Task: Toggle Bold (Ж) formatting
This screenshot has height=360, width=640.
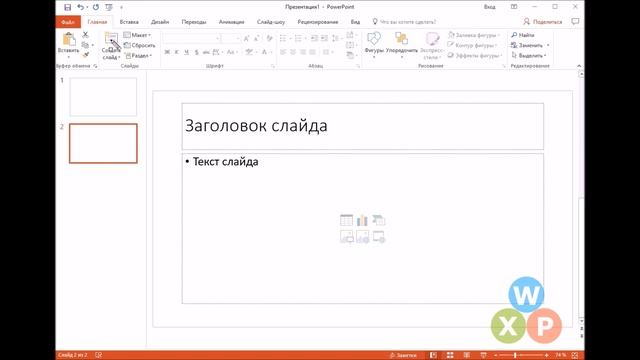Action: click(x=167, y=52)
